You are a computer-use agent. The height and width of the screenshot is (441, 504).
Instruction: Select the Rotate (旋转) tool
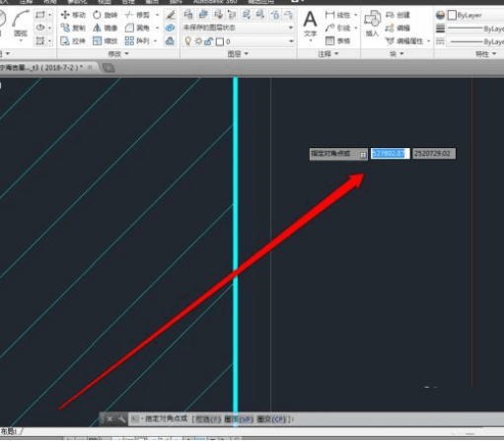pos(105,15)
